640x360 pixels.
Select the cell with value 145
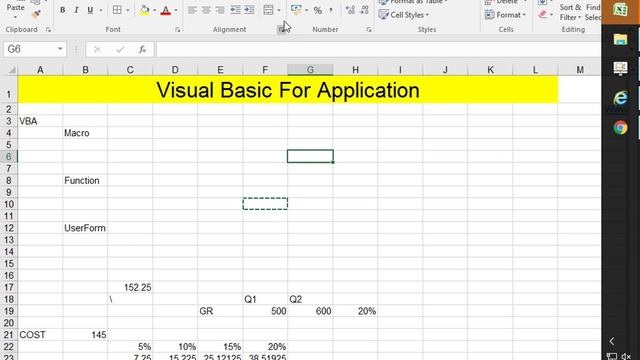(85, 335)
